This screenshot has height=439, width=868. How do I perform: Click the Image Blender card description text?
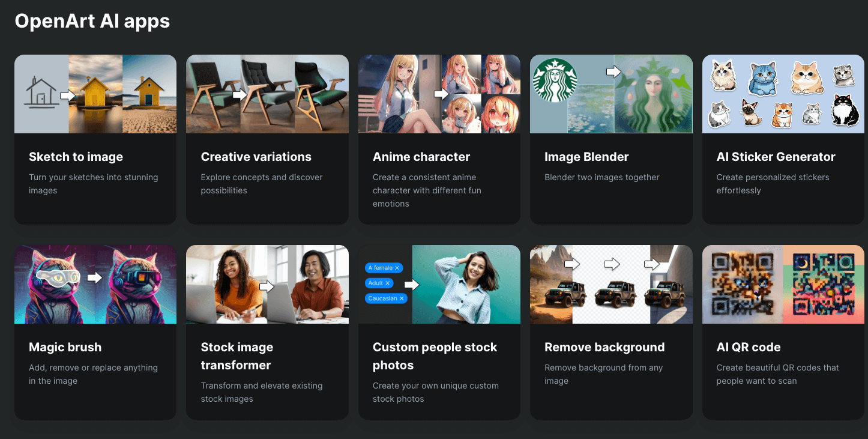(601, 177)
